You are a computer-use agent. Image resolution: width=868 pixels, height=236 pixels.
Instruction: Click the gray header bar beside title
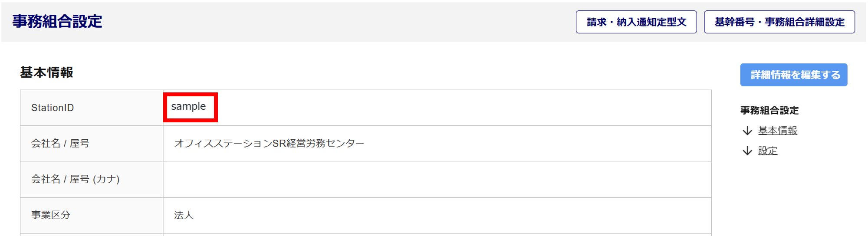(339, 22)
